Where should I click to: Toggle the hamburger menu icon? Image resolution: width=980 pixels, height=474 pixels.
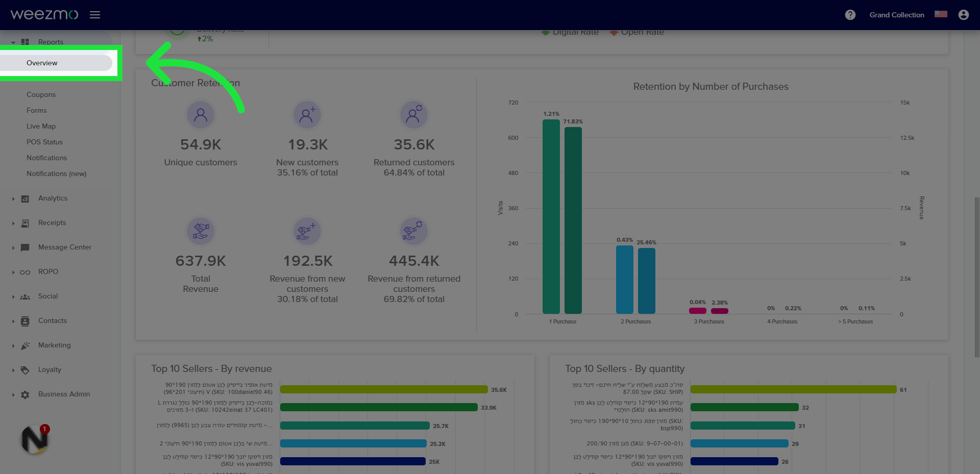(x=95, y=15)
